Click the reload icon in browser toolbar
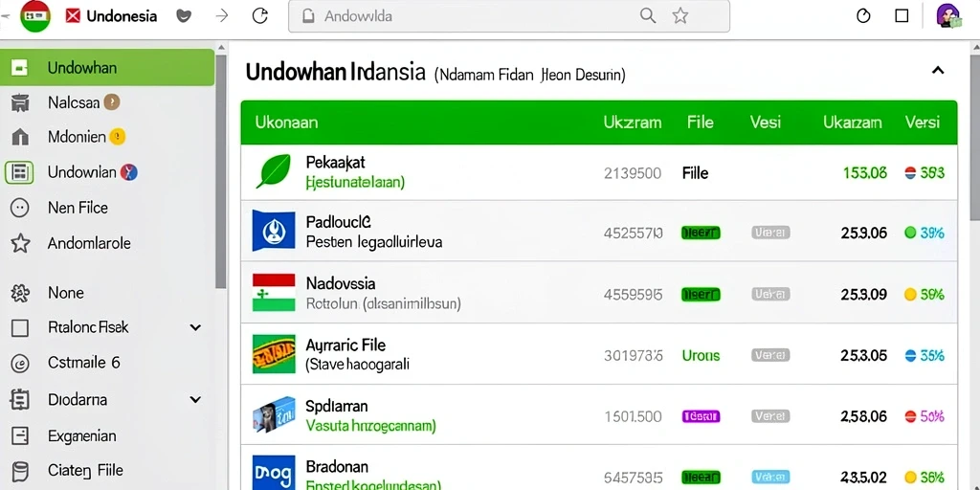The width and height of the screenshot is (980, 490). tap(260, 16)
